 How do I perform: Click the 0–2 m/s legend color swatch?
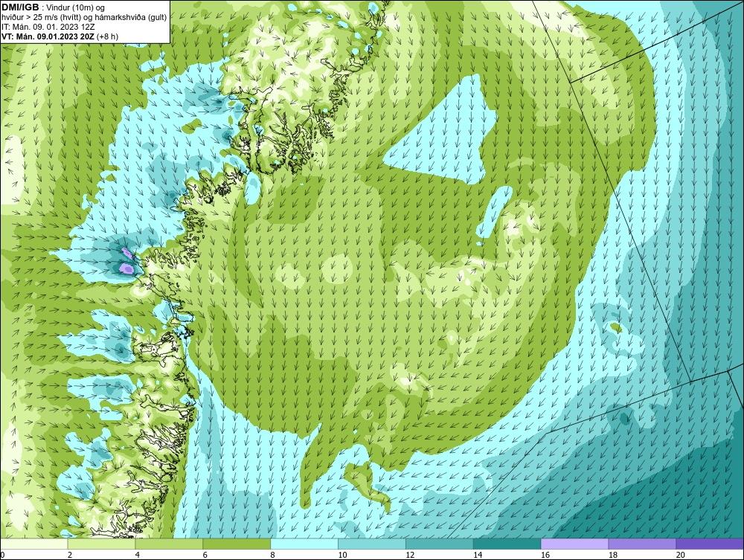point(34,544)
